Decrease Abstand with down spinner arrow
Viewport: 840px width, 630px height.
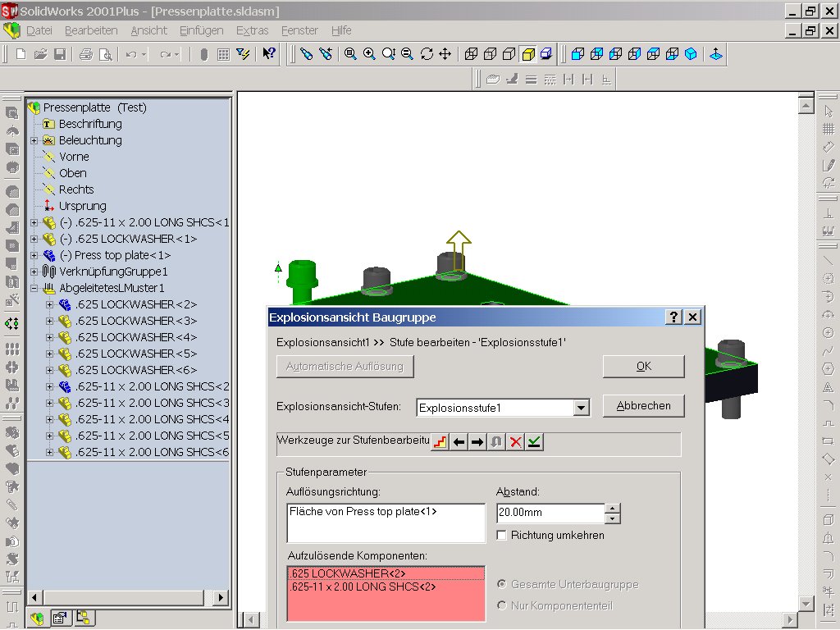pos(612,518)
